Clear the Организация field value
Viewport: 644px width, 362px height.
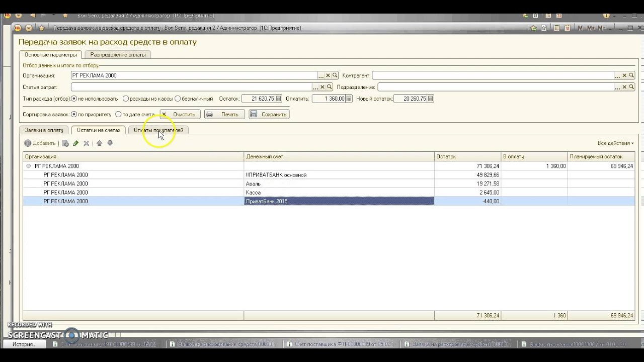328,75
